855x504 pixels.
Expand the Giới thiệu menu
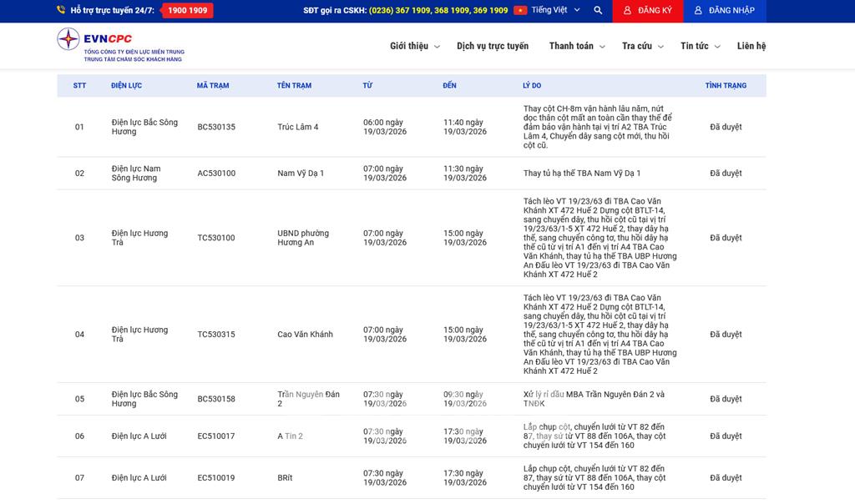coord(414,46)
